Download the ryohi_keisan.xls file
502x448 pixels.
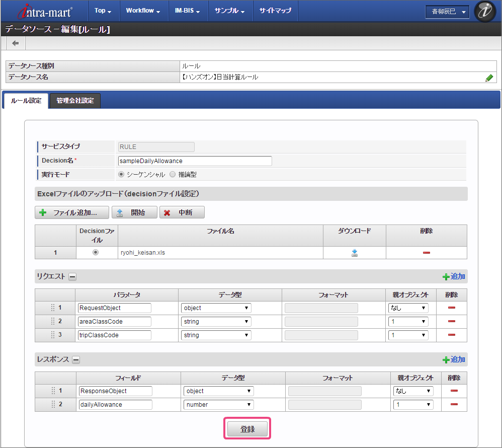pos(355,253)
